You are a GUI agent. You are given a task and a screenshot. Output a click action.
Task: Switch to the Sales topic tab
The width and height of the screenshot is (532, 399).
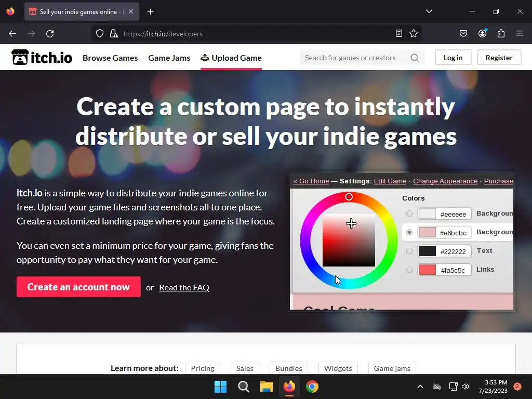coord(245,368)
